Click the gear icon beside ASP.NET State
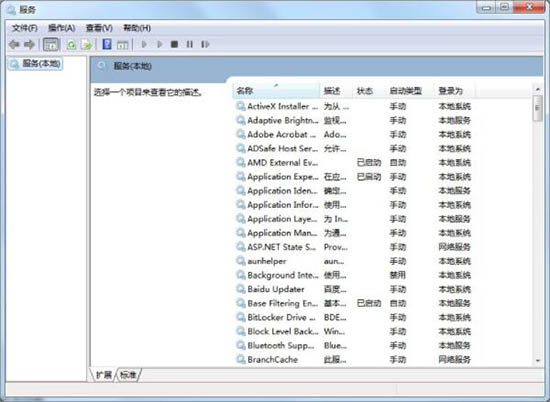550x402 pixels. (241, 247)
